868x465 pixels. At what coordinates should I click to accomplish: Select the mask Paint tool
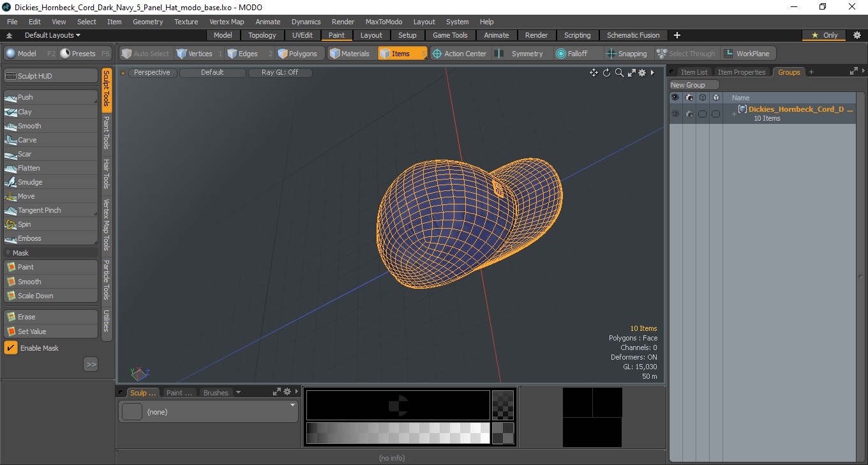point(50,267)
